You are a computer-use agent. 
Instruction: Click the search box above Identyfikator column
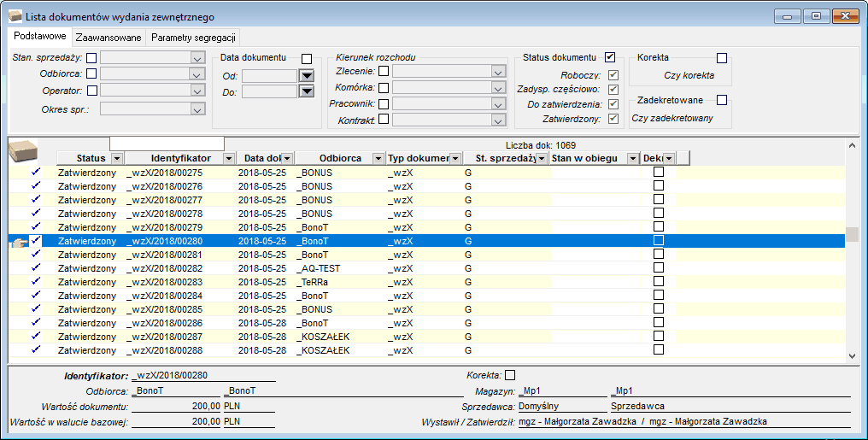167,144
